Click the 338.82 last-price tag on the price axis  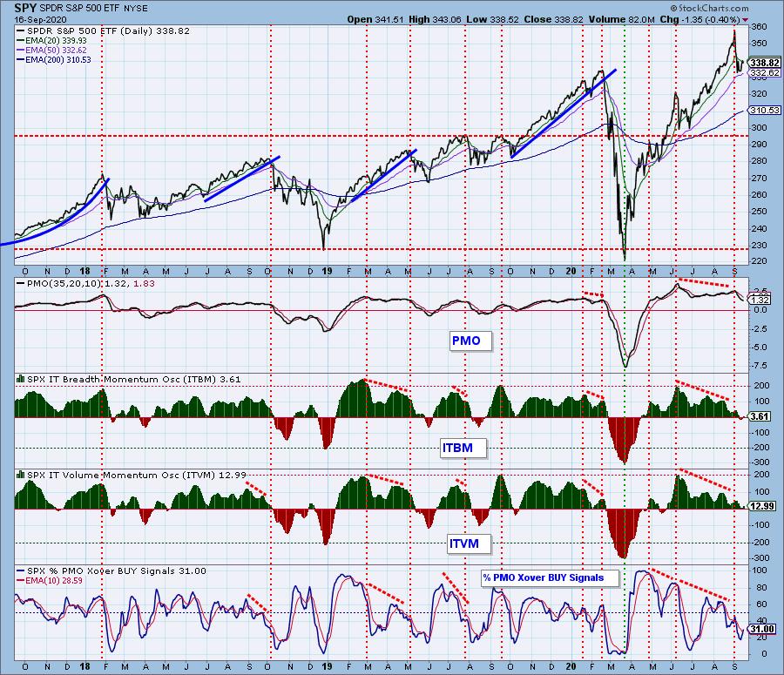[x=765, y=63]
